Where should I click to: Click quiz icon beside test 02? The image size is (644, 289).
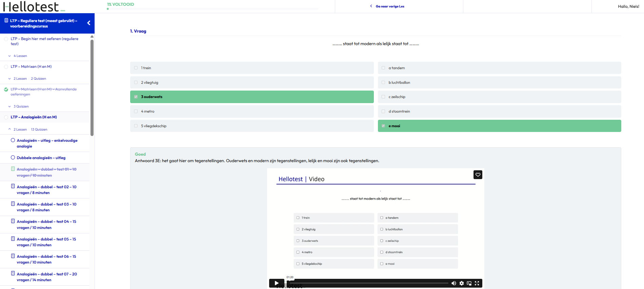tap(13, 186)
